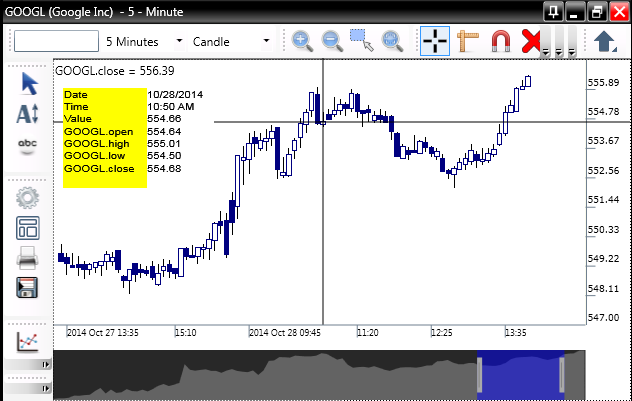
Task: Click the zoom in magnifier icon
Action: tap(302, 41)
